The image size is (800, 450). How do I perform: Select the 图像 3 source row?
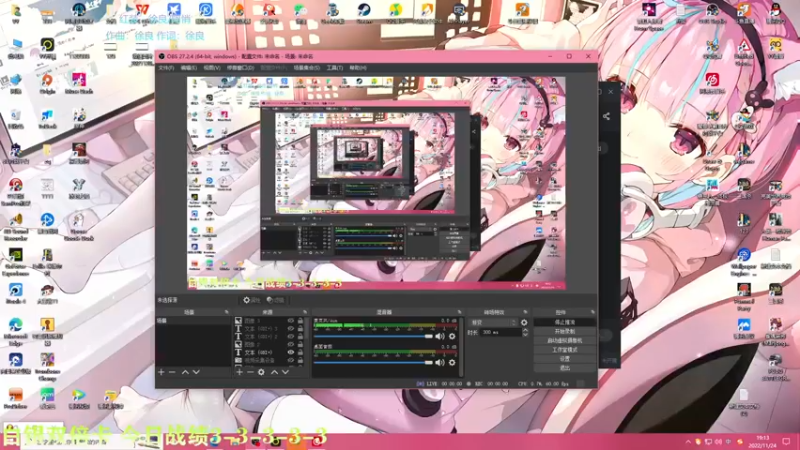pyautogui.click(x=269, y=321)
